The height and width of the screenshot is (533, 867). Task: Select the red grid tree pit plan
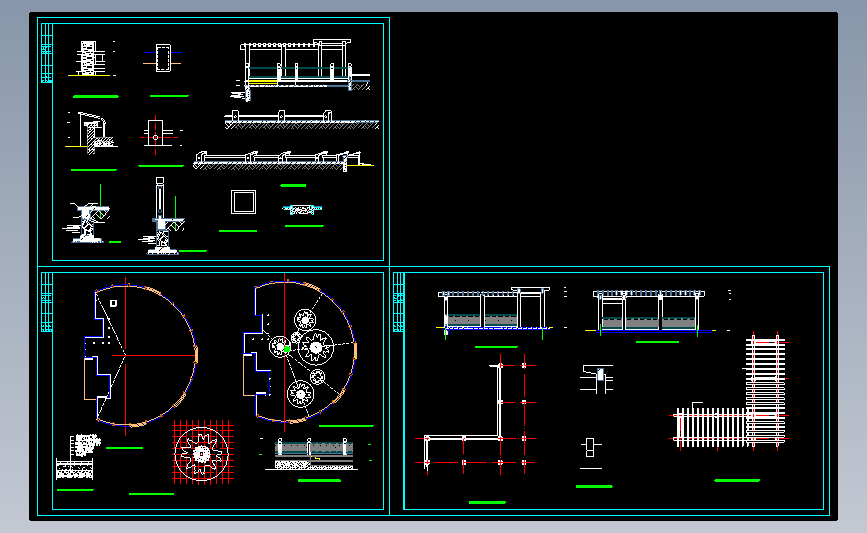pos(202,452)
